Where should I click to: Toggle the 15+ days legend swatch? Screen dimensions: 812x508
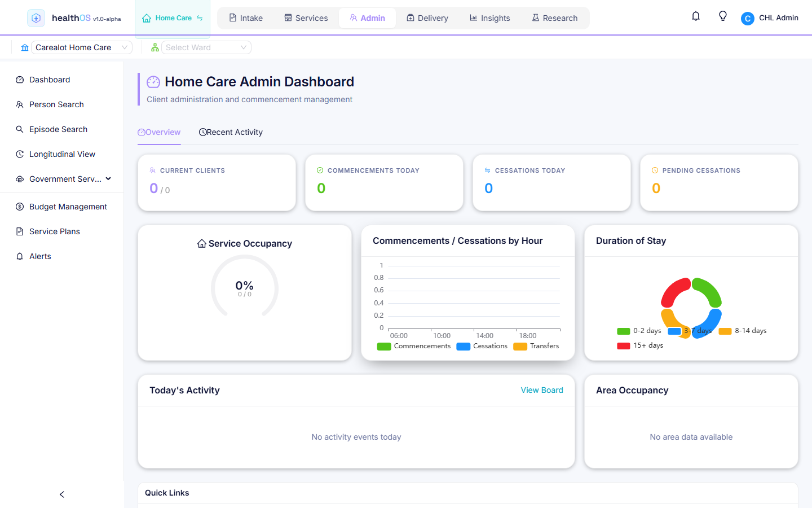(624, 346)
